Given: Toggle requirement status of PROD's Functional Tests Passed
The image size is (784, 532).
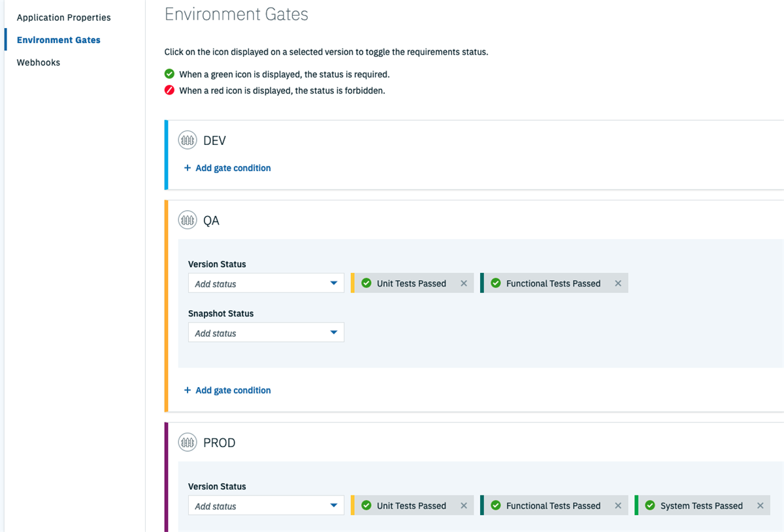Looking at the screenshot, I should (x=495, y=505).
